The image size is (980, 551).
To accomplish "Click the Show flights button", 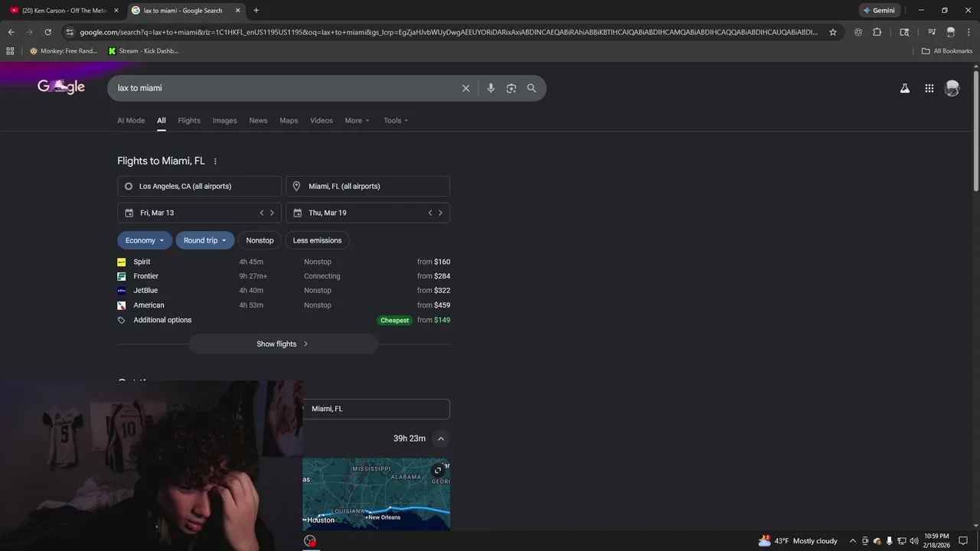I will [x=283, y=344].
